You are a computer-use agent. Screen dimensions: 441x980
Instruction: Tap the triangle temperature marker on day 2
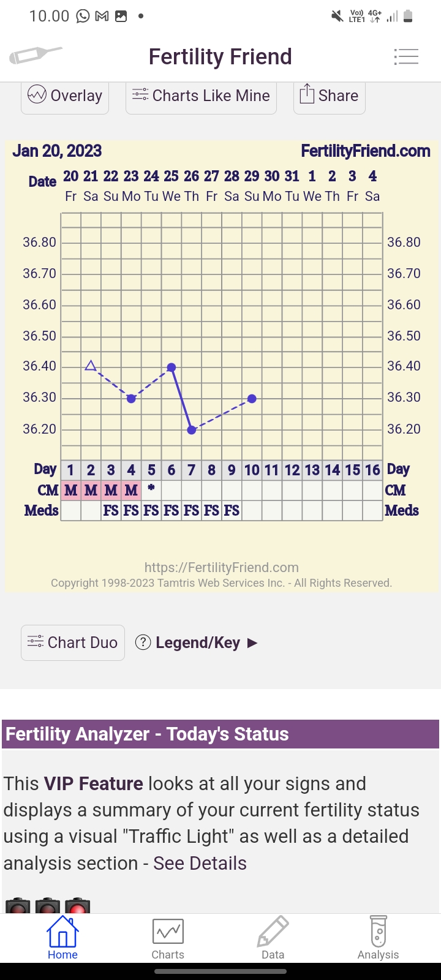[x=91, y=366]
